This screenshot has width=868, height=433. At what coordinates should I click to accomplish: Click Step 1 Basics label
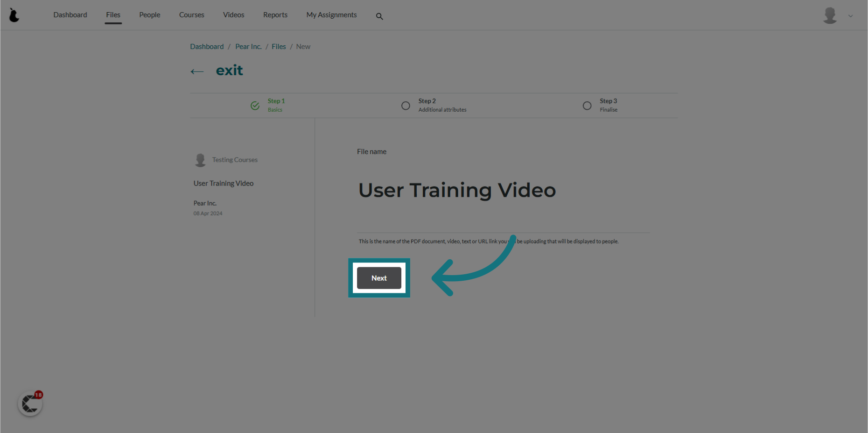click(276, 105)
